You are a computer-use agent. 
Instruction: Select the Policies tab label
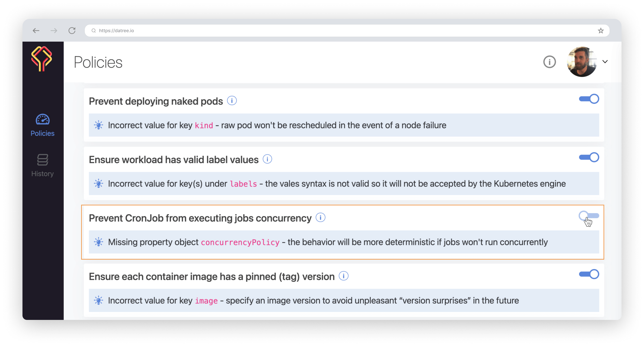pyautogui.click(x=42, y=133)
